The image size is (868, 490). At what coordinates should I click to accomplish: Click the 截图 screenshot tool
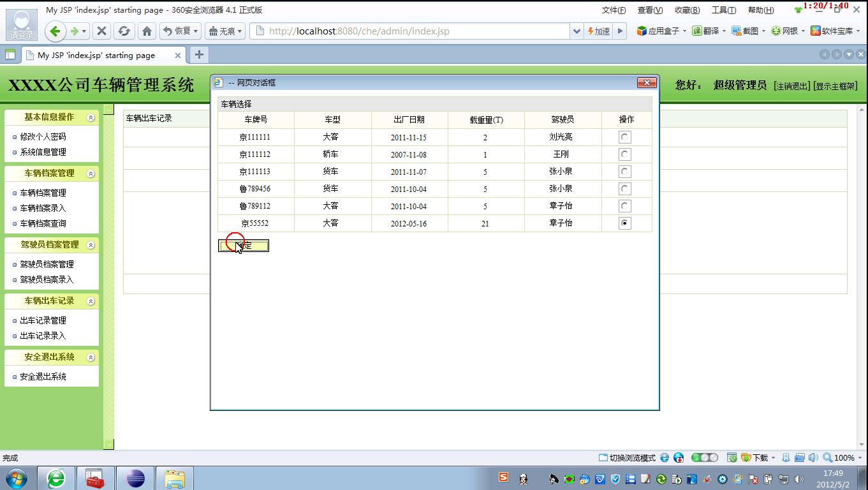[x=748, y=31]
